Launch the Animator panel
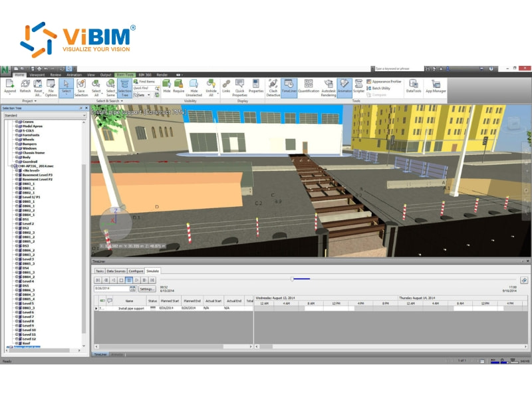The height and width of the screenshot is (399, 532). [343, 85]
